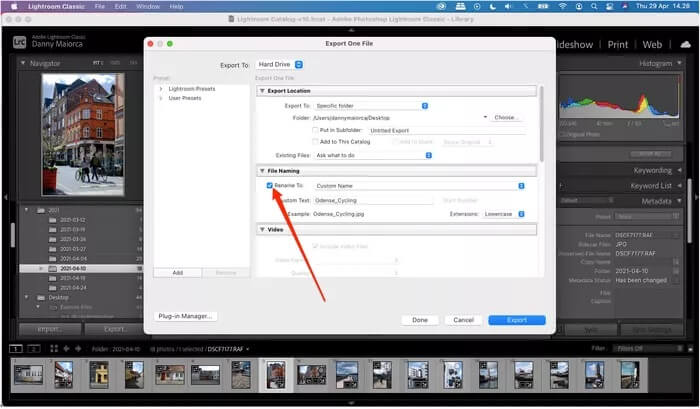Open the Export To Hard Drive dropdown
Image resolution: width=700 pixels, height=409 pixels.
point(280,65)
